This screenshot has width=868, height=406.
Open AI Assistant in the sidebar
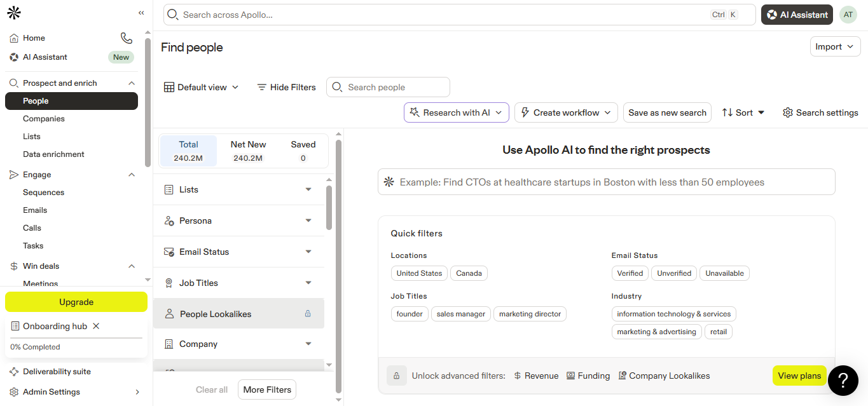tap(45, 57)
